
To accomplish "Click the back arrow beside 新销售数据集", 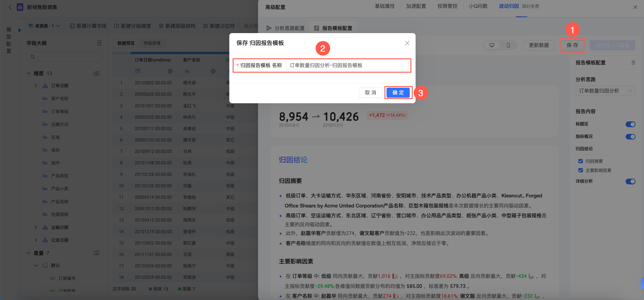I will pos(10,7).
